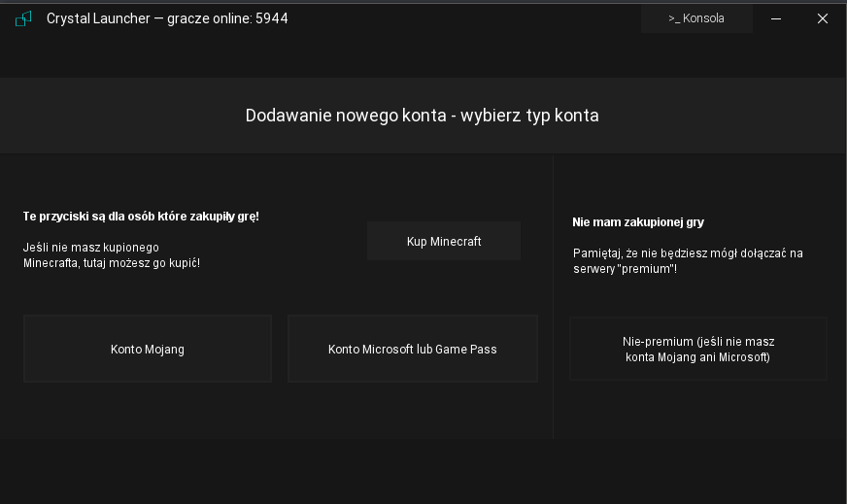The height and width of the screenshot is (504, 847).
Task: Open the Konsola console window
Action: click(x=696, y=18)
